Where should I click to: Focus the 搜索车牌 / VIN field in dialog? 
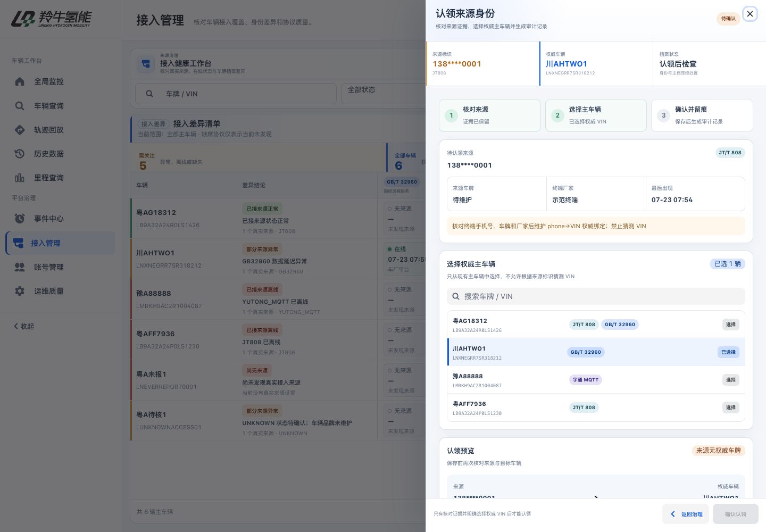[596, 296]
